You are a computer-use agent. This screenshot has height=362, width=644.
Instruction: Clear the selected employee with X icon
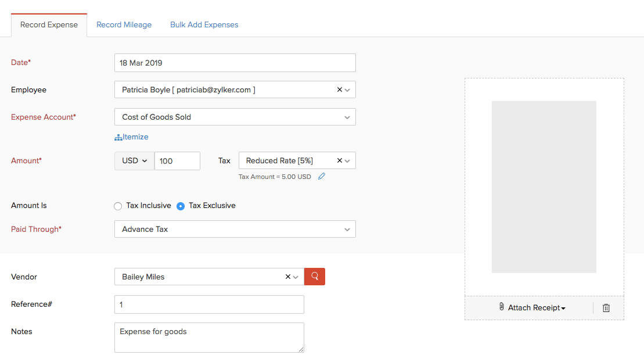point(340,89)
